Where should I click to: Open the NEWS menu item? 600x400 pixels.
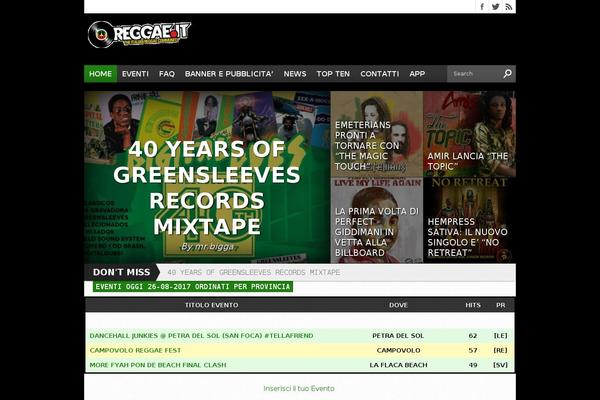tap(295, 73)
